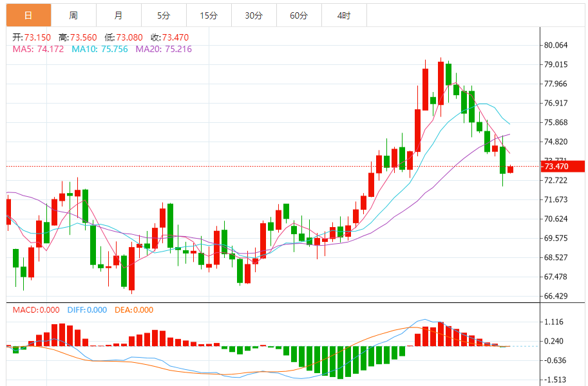This screenshot has width=588, height=386.
Task: Click the 70.624 price axis label
Action: click(556, 219)
